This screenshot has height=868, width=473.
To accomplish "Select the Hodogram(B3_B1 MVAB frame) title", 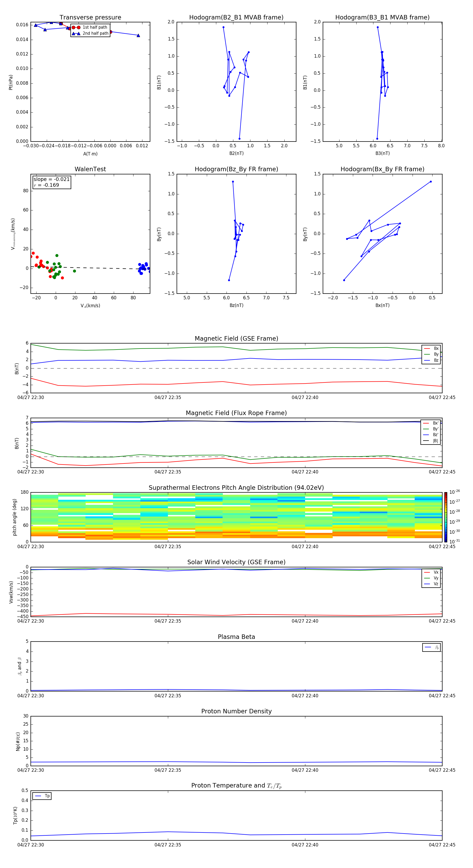I will click(x=382, y=18).
